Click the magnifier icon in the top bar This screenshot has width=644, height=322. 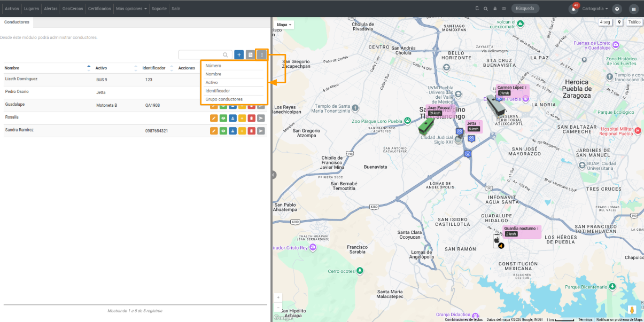pos(485,9)
